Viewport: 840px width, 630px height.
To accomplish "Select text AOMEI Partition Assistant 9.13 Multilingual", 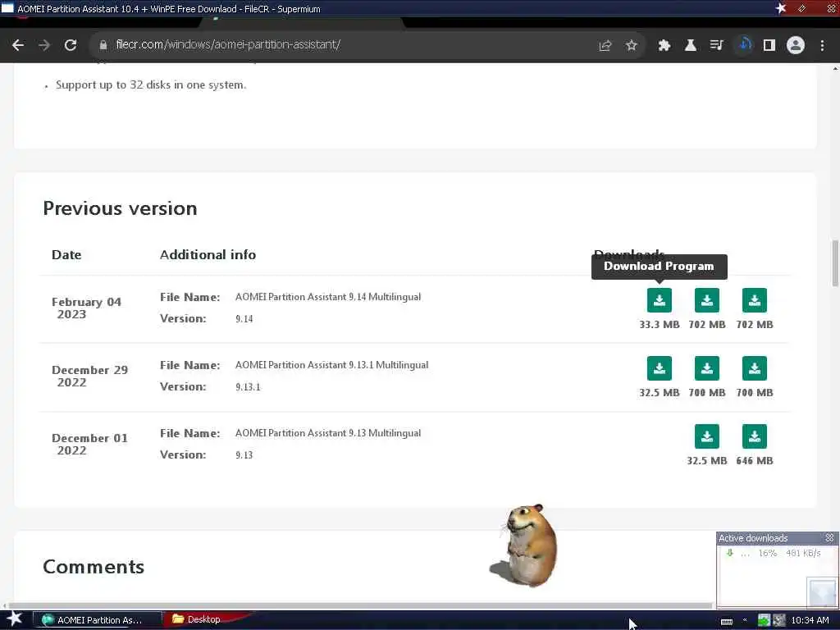I will tap(328, 433).
